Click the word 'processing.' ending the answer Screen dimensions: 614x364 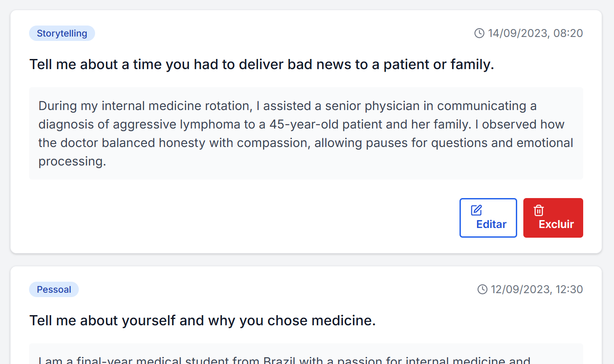pos(72,162)
